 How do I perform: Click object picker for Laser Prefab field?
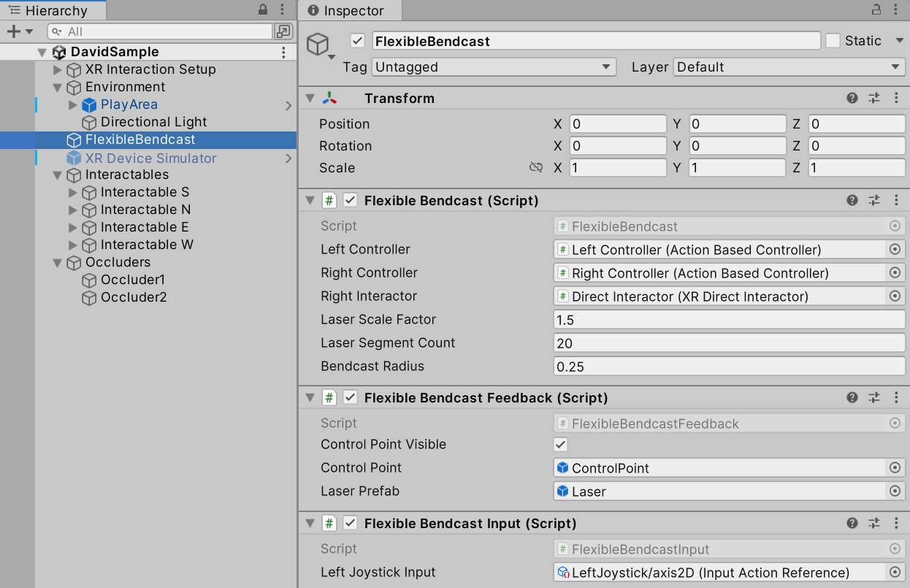click(x=895, y=492)
